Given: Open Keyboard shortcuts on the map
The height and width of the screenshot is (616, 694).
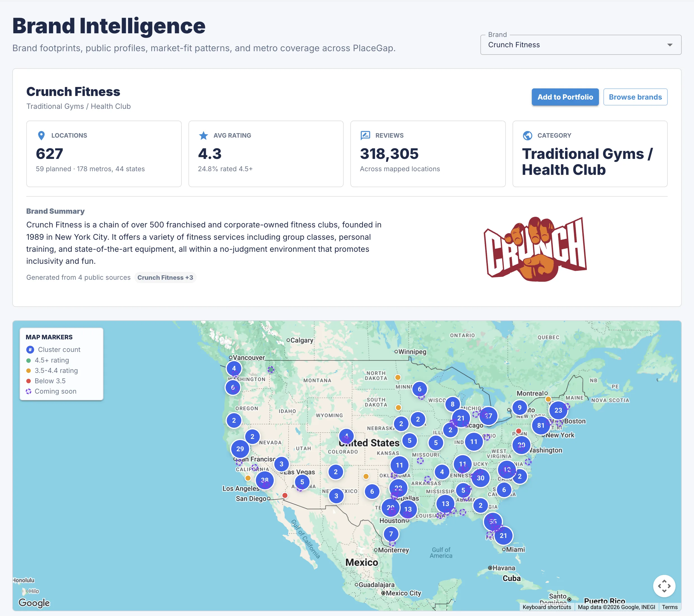Looking at the screenshot, I should (547, 607).
